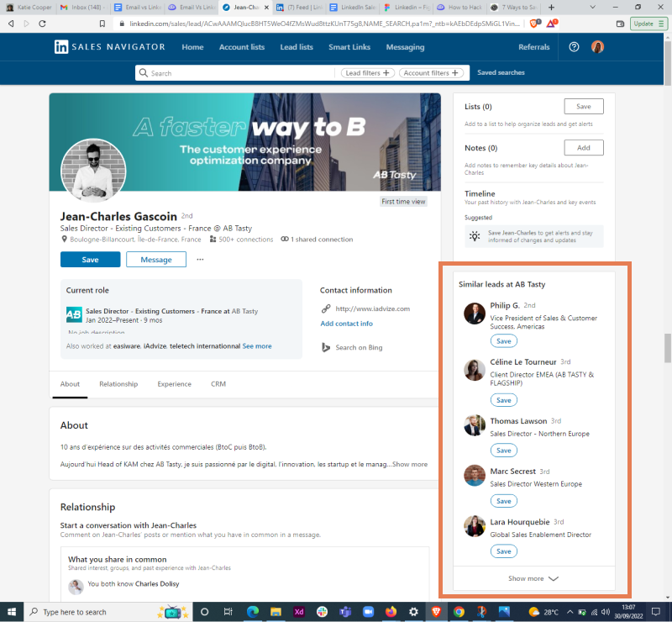This screenshot has height=622, width=672.
Task: Switch to the Relationship tab
Action: pos(118,384)
